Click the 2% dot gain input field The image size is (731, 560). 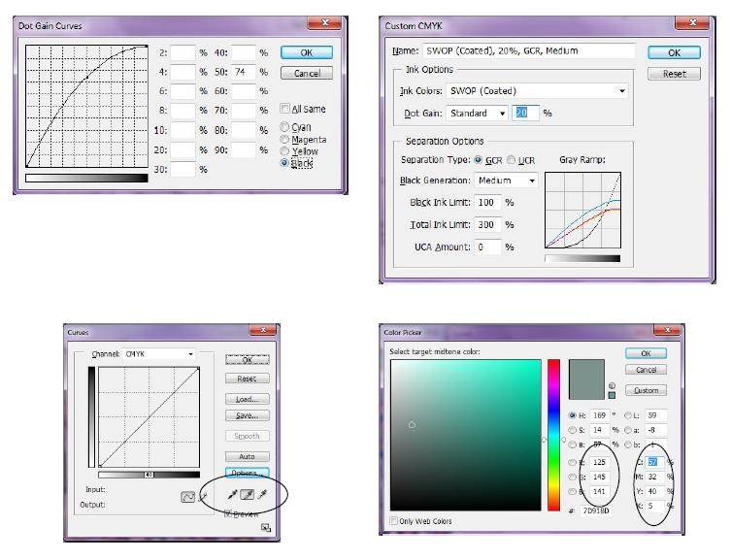(x=183, y=52)
